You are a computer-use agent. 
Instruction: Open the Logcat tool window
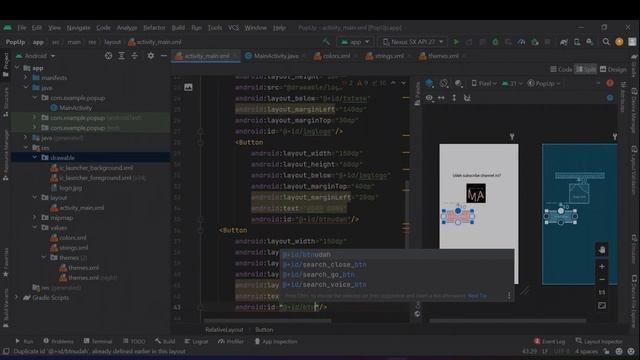pos(196,341)
